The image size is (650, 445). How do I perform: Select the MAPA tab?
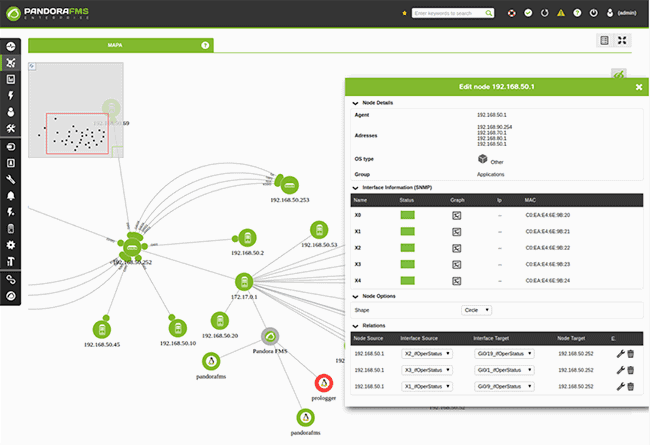tap(121, 45)
